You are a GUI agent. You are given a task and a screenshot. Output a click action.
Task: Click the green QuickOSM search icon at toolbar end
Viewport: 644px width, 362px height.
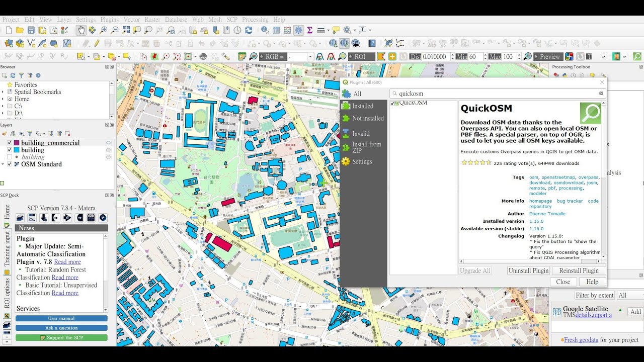[x=637, y=56]
